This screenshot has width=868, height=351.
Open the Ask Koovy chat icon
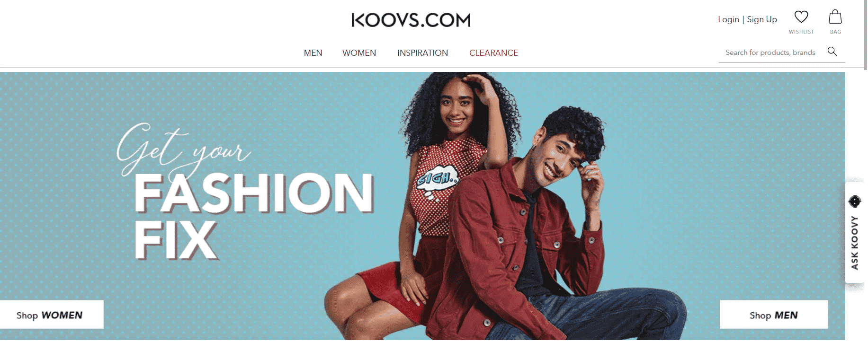pyautogui.click(x=855, y=202)
